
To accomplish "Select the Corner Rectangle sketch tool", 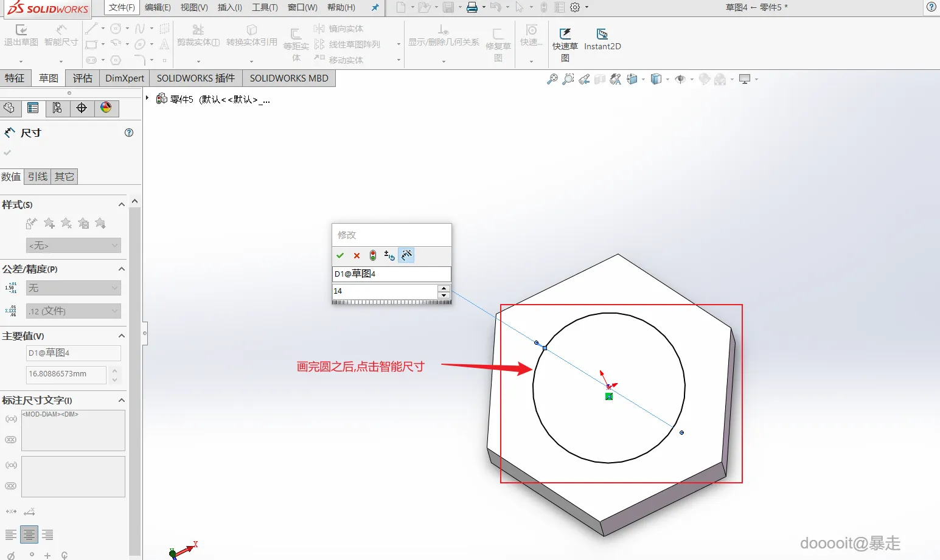I will point(91,44).
